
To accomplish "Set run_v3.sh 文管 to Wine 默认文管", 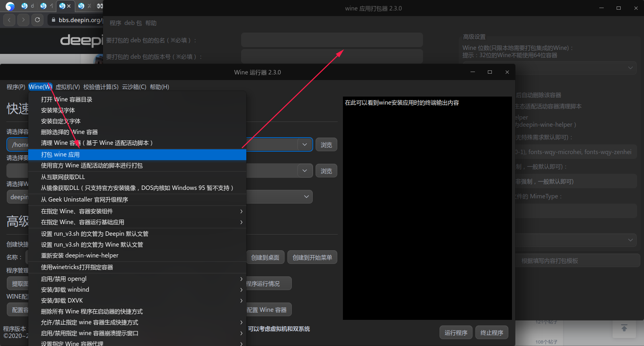I will tap(137, 245).
